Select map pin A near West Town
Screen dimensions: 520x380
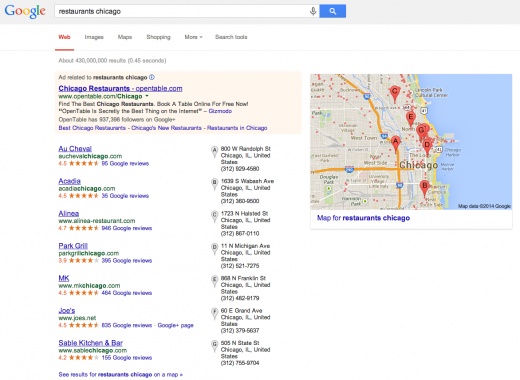[x=396, y=144]
